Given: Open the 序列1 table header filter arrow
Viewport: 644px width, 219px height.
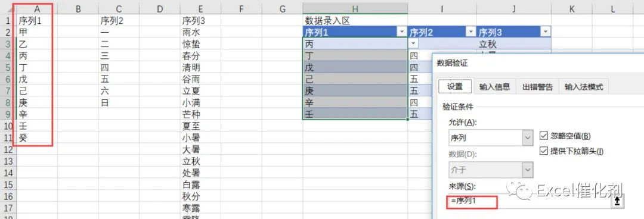Looking at the screenshot, I should tap(401, 32).
